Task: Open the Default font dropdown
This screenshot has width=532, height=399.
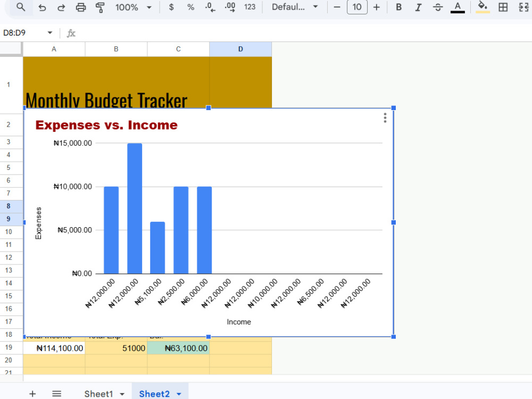Action: [295, 7]
